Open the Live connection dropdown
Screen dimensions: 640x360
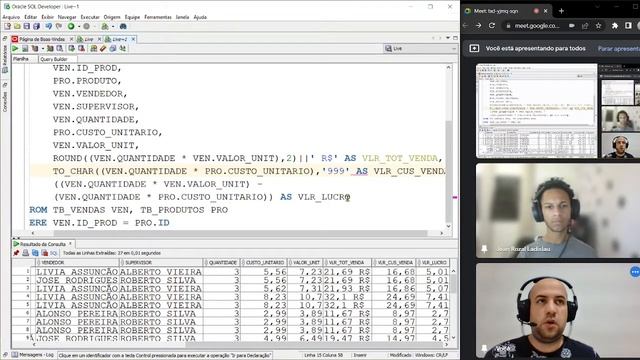point(420,49)
